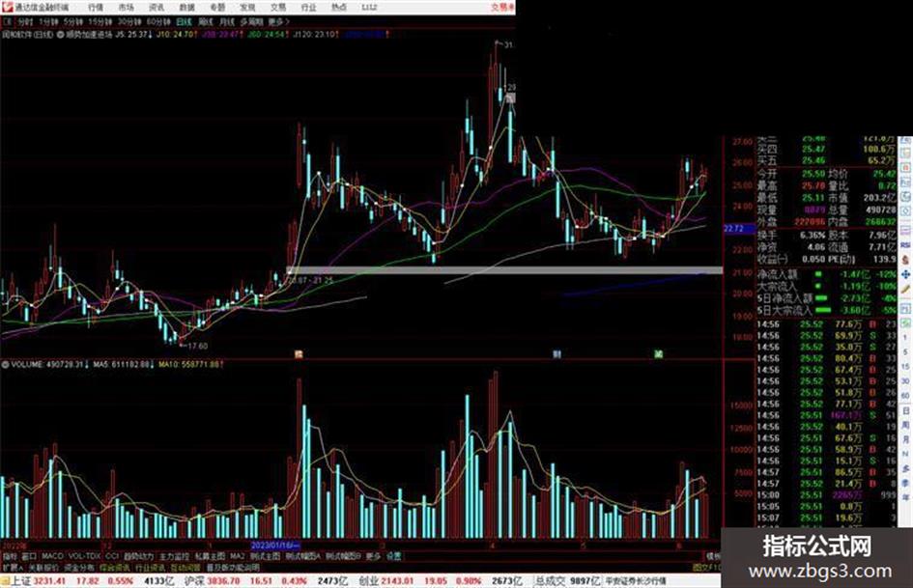
Task: Expand the 扩展 panel toggle
Action: click(13, 567)
